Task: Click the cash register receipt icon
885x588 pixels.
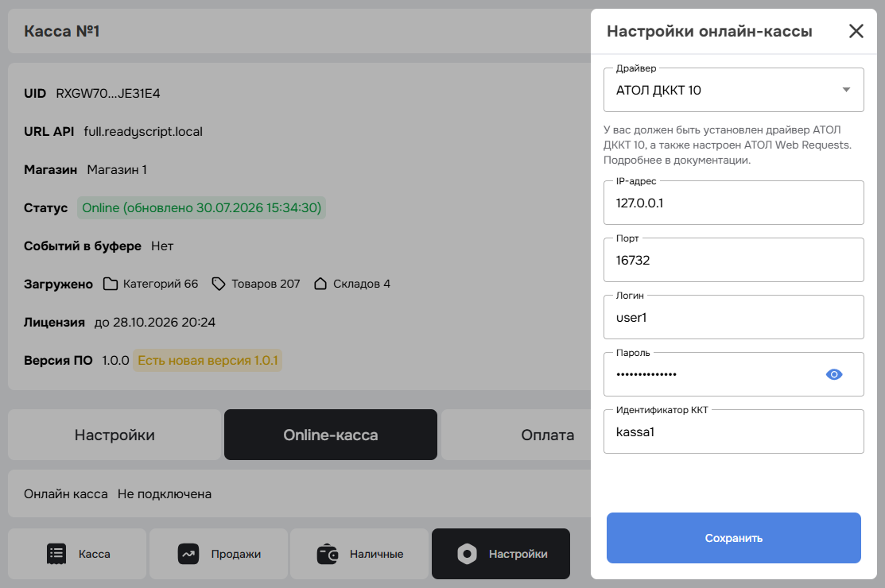Action: pyautogui.click(x=56, y=554)
